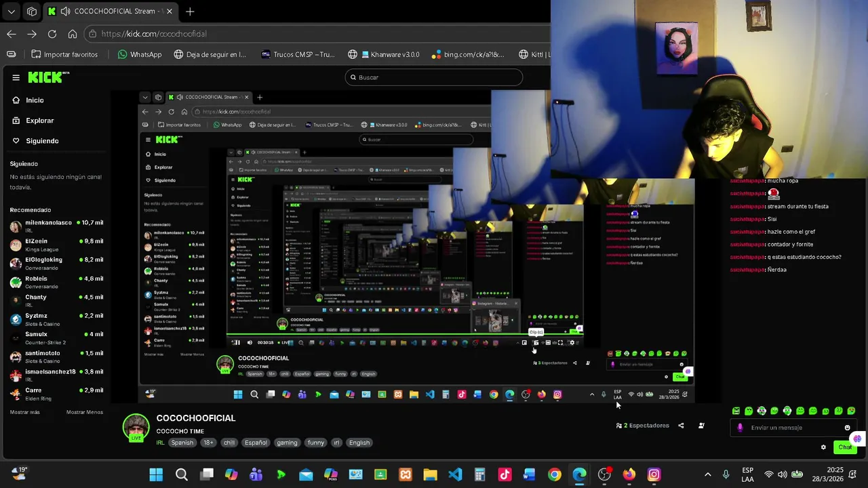Open recommended channel Robleis

57,281
